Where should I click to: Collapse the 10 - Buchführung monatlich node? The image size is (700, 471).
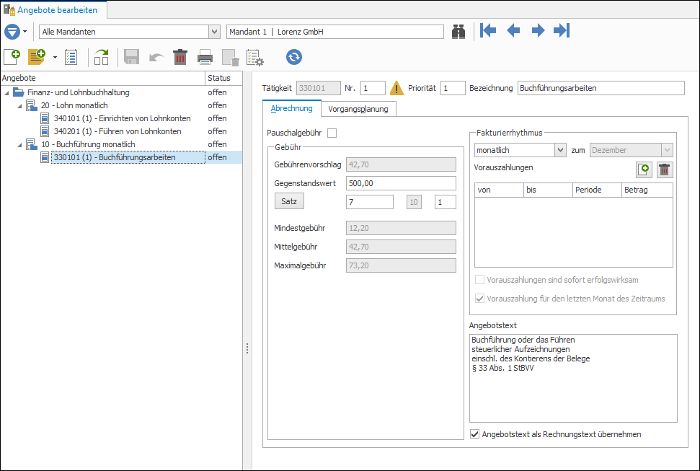point(20,145)
